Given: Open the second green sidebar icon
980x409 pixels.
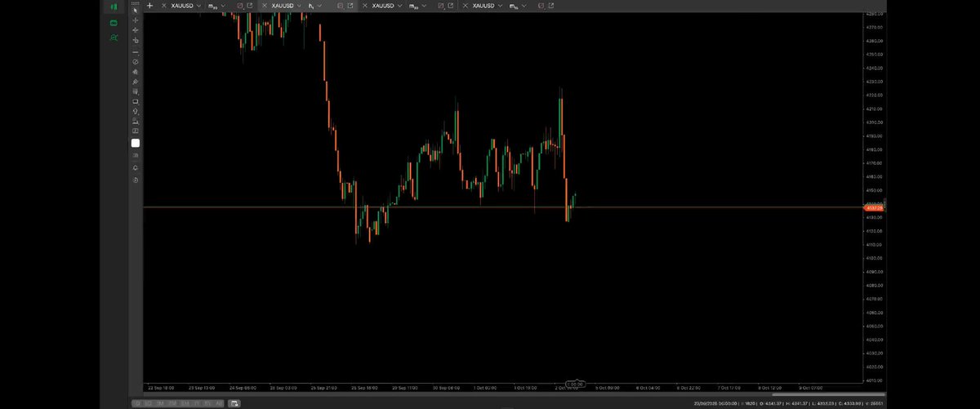Looking at the screenshot, I should 114,22.
